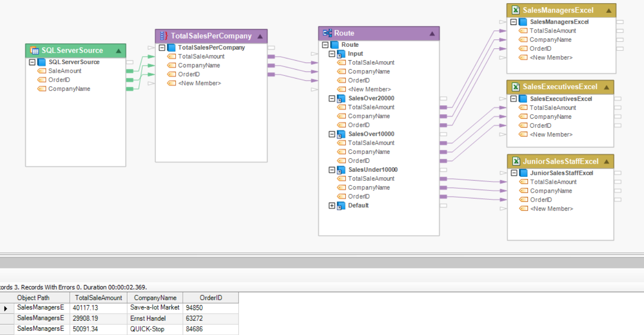Image resolution: width=644 pixels, height=335 pixels.
Task: Click the row selector beside Save-a-lot Market record
Action: [x=6, y=308]
